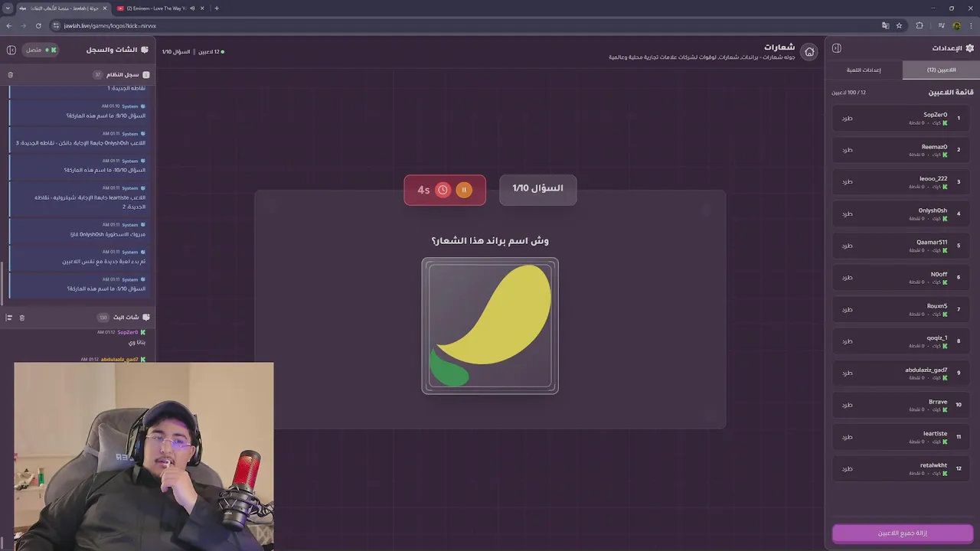Open the tab search dropdown arrow
The height and width of the screenshot is (551, 980).
[x=8, y=8]
